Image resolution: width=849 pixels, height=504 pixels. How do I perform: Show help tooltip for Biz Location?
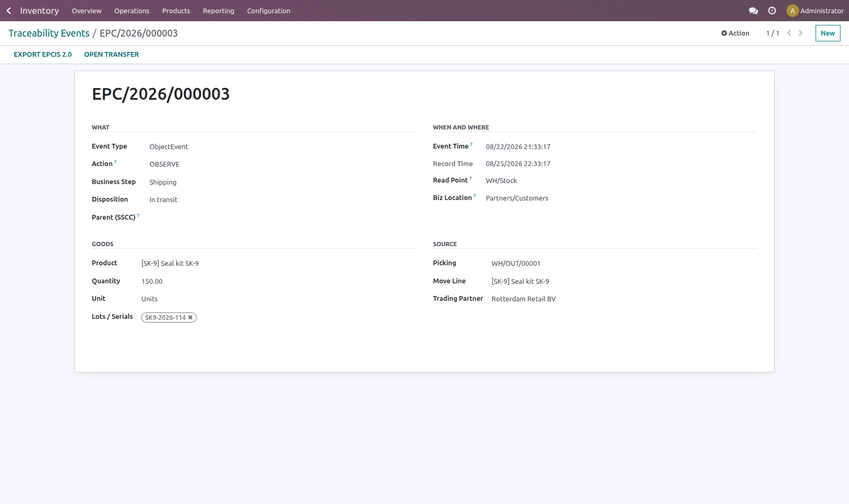tap(475, 196)
